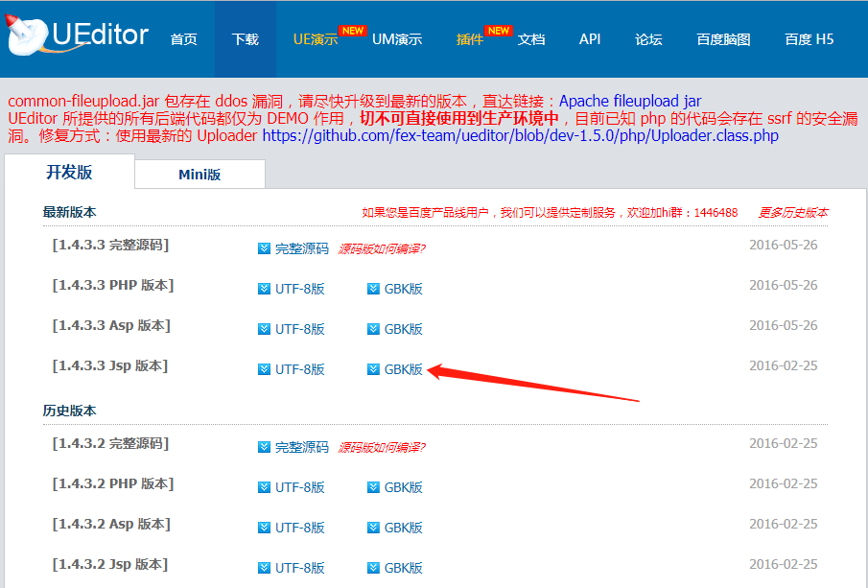
Task: Download 1.4.3.2 PHP GBK版 text link
Action: click(404, 487)
